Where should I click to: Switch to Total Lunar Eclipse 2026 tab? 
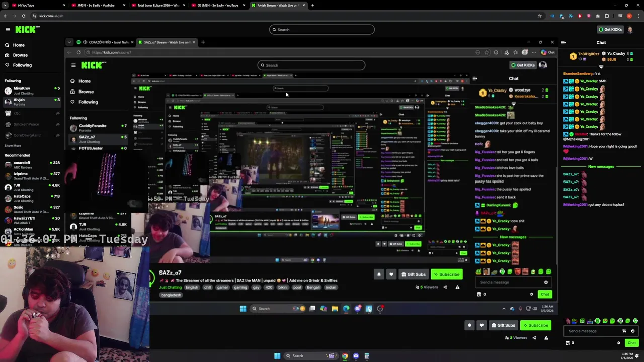pyautogui.click(x=157, y=5)
